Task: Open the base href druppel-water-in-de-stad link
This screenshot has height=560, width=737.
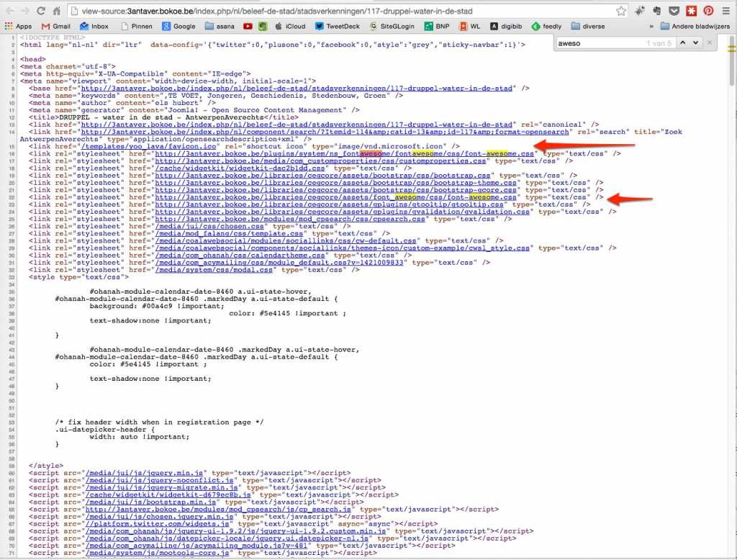Action: 297,88
